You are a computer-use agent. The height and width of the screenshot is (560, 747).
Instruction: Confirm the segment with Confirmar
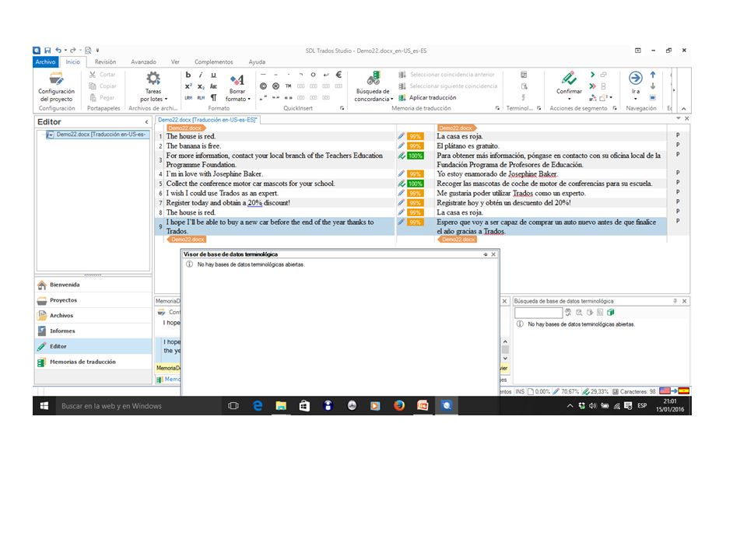click(569, 83)
